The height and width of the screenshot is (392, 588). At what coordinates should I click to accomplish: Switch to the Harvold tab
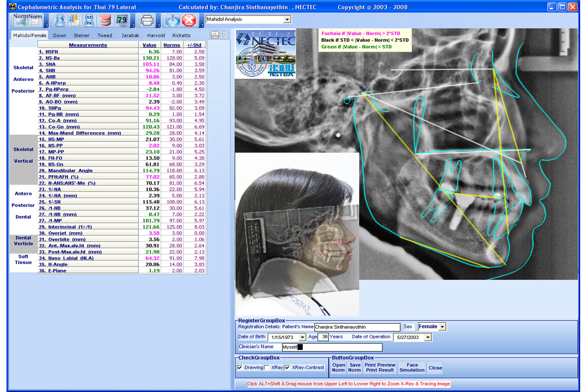click(156, 35)
